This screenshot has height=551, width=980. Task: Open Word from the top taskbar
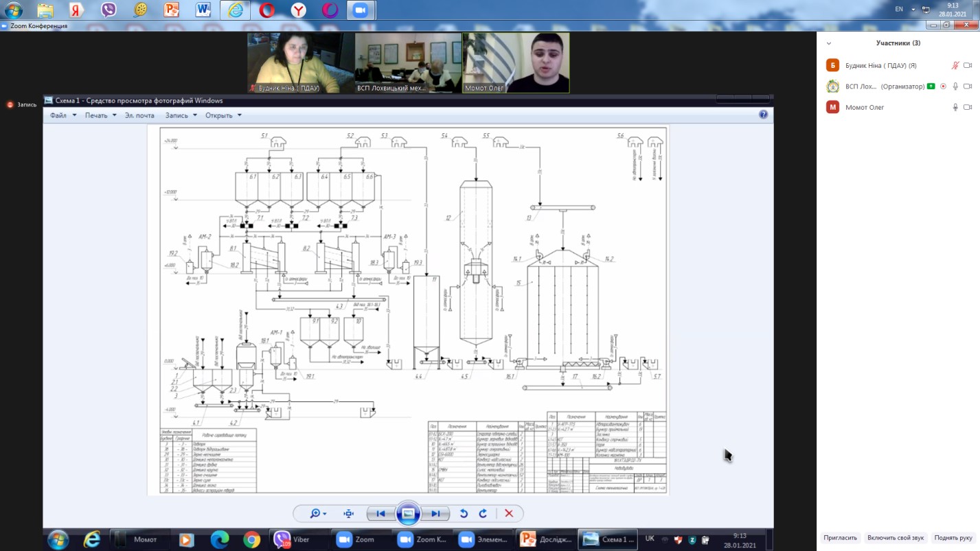click(x=203, y=10)
